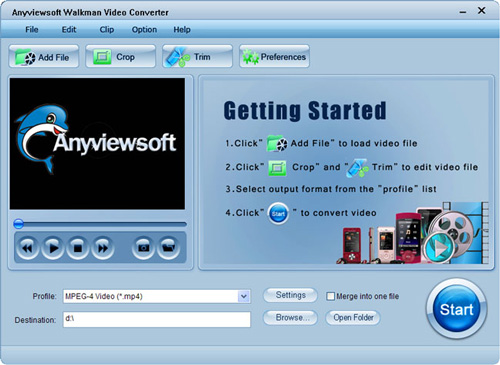Click the rewind playback button
This screenshot has width=500, height=365.
28,248
